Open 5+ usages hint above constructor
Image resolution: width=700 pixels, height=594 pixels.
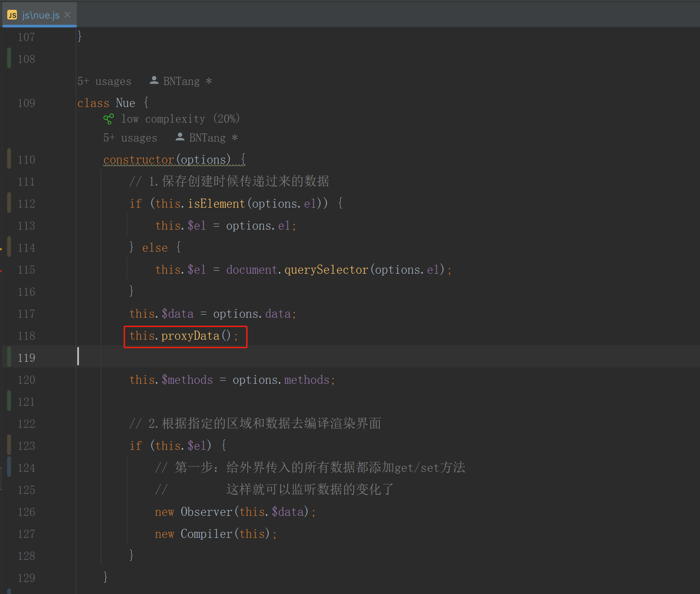[130, 138]
